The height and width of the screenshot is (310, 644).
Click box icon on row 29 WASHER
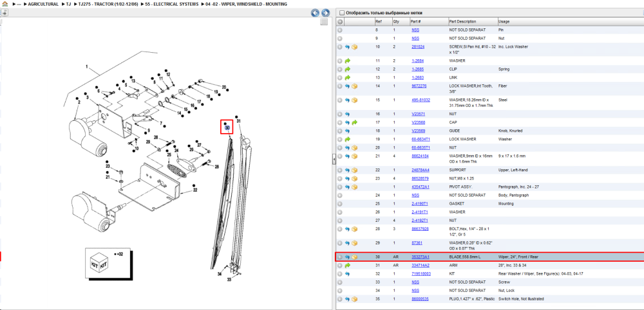click(354, 242)
